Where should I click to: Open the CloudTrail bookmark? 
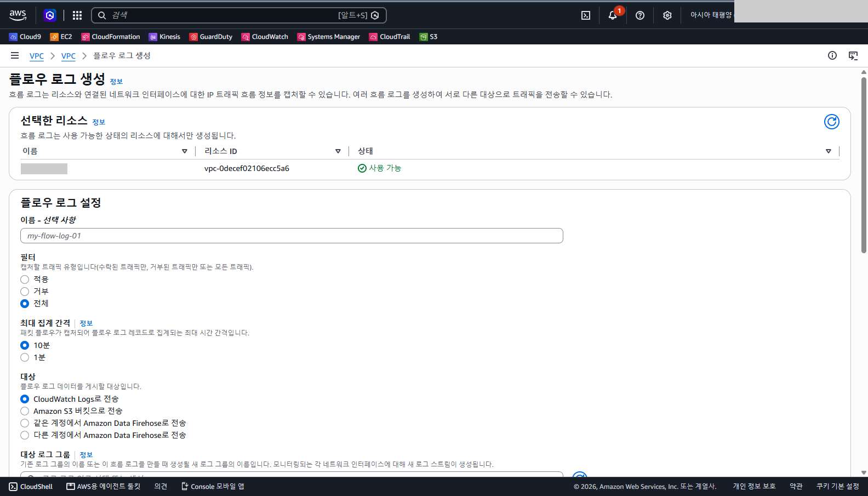point(390,37)
